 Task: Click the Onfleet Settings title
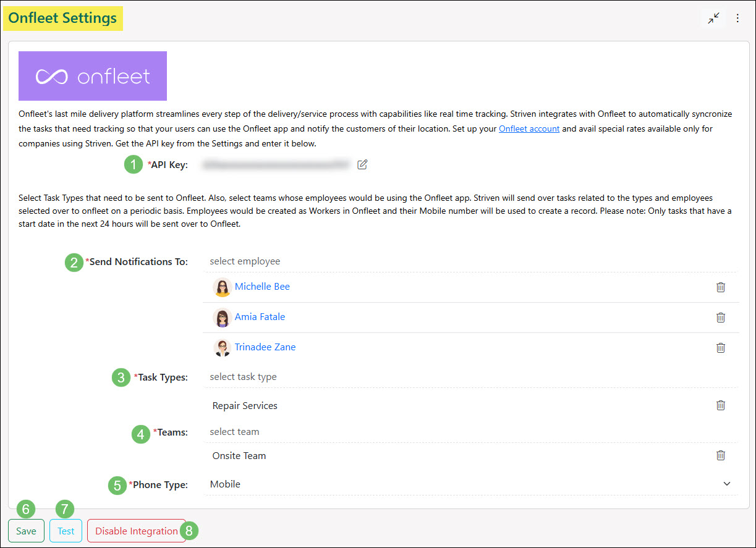pos(62,18)
